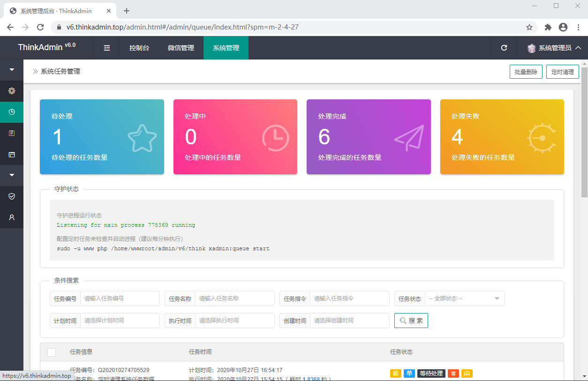588x381 pixels.
Task: Click the window-layout icon in the sidebar
Action: pos(11,154)
